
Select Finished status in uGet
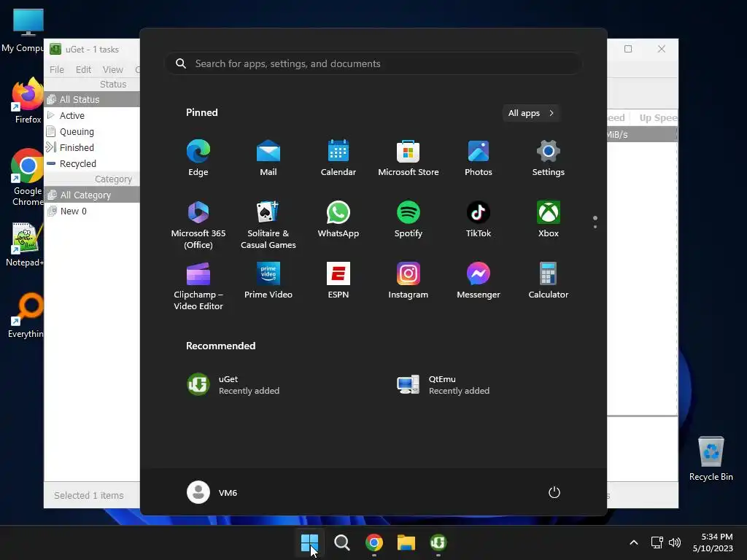(x=92, y=147)
